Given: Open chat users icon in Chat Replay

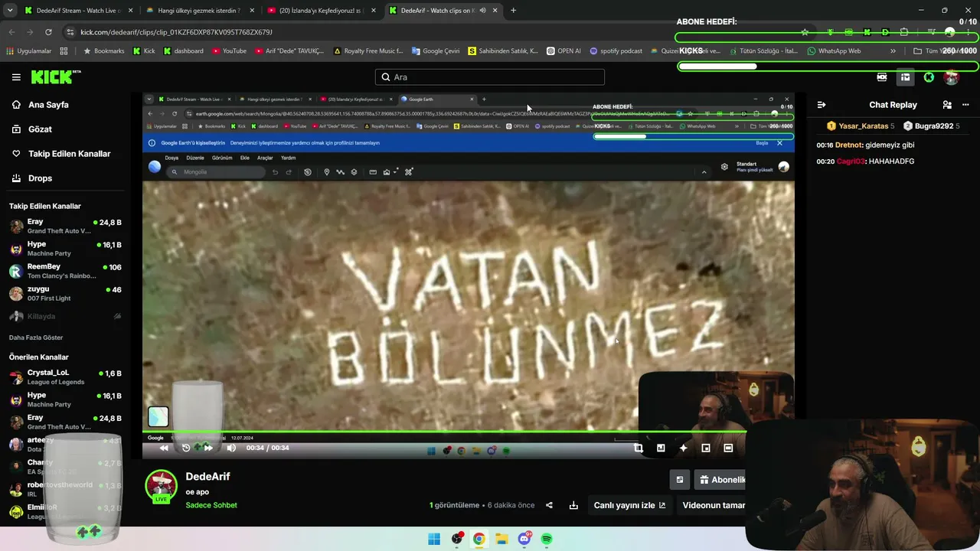Looking at the screenshot, I should 947,105.
